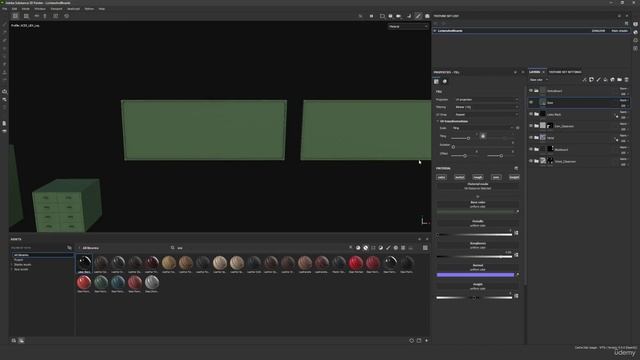Toggle visibility of the Metal layer

click(531, 138)
